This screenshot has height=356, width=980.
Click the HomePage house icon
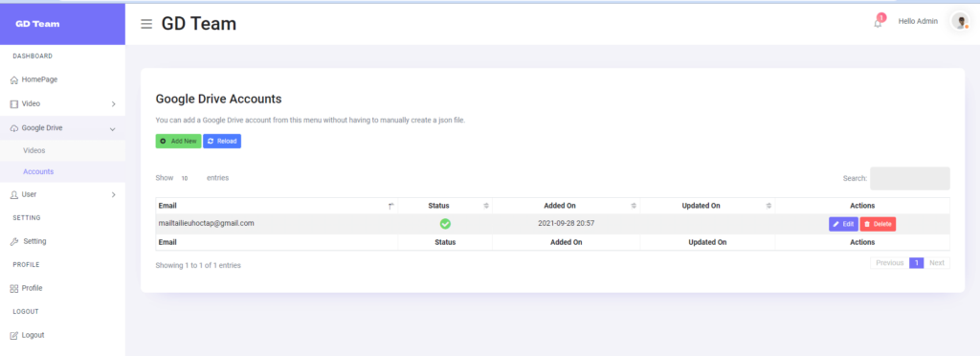(14, 80)
